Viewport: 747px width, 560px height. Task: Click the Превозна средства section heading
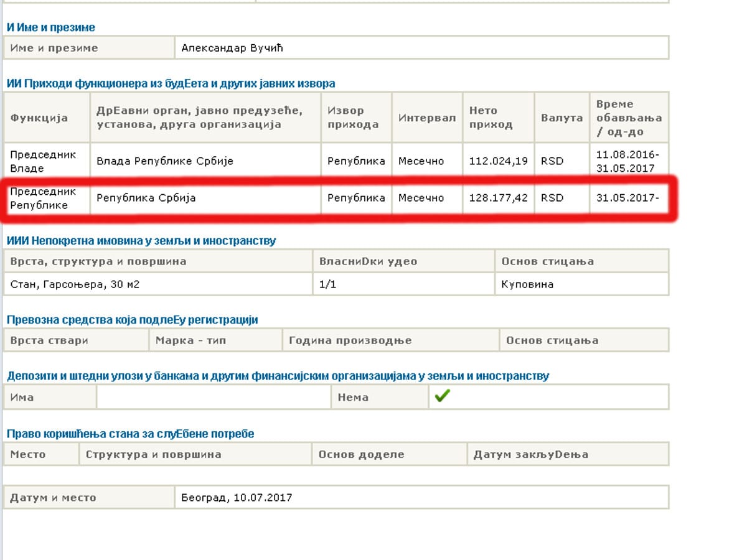(132, 320)
